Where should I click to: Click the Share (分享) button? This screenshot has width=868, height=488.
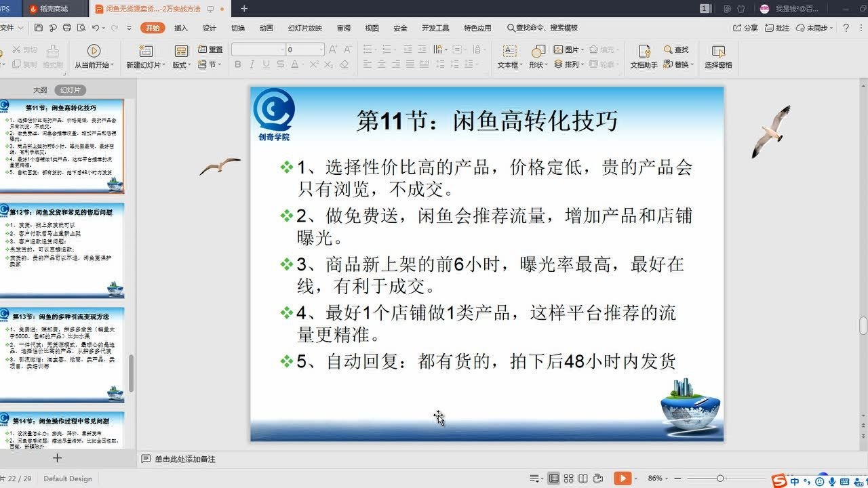(x=745, y=28)
